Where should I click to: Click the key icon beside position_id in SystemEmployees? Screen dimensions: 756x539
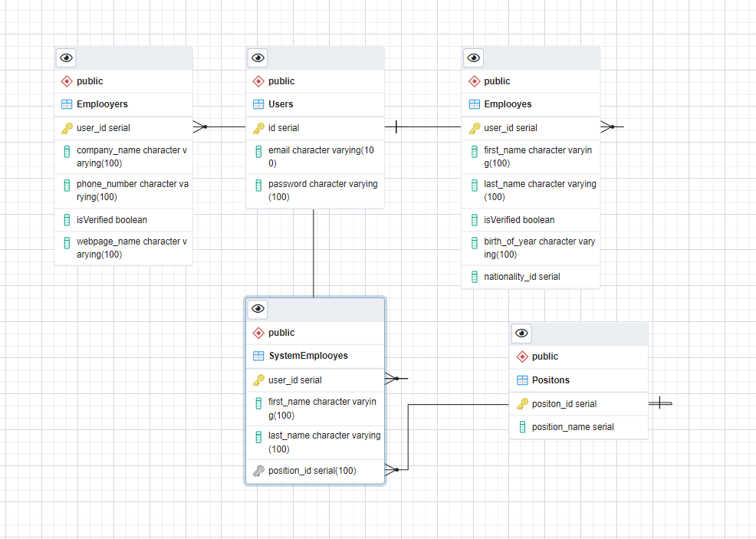tap(258, 471)
